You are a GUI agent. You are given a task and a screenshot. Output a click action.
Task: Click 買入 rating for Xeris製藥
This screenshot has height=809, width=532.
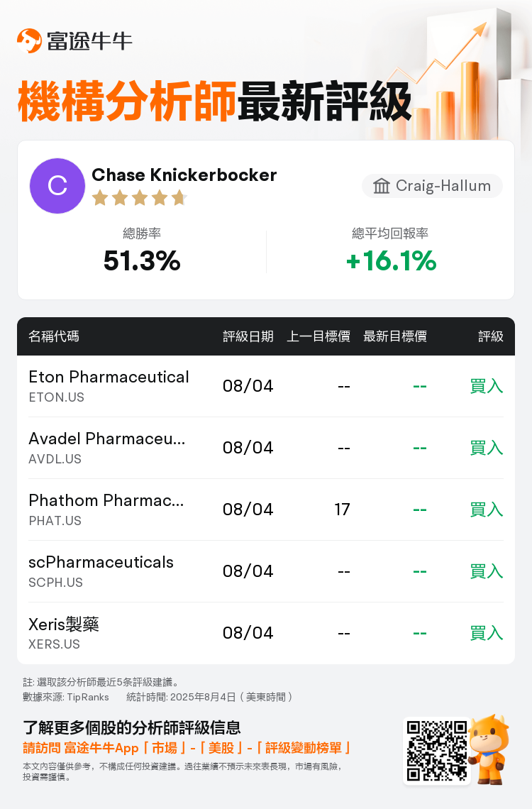(x=487, y=633)
